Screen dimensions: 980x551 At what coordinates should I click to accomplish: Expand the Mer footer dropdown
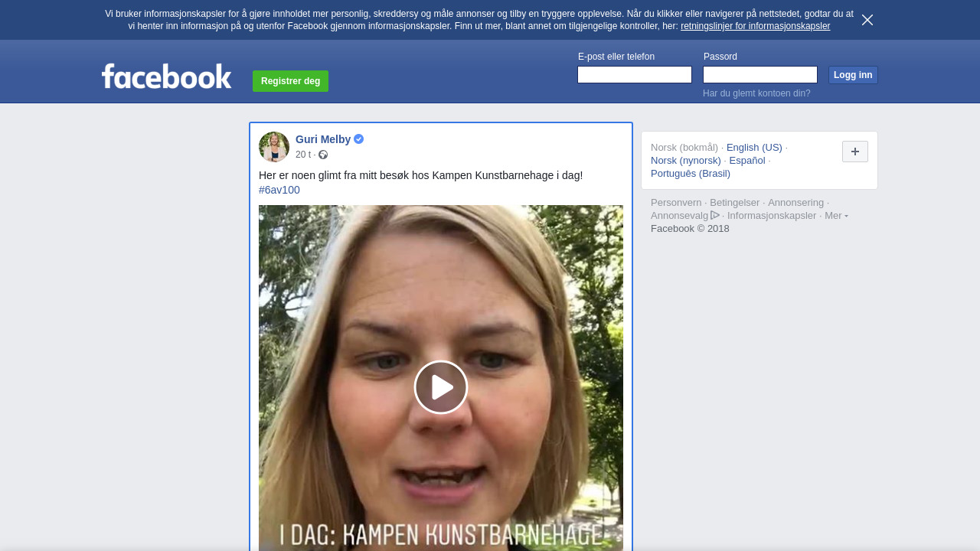[x=836, y=216]
